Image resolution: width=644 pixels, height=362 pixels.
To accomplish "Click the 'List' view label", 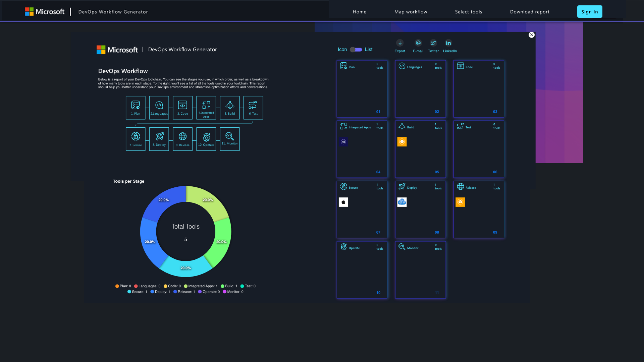I will pyautogui.click(x=369, y=49).
